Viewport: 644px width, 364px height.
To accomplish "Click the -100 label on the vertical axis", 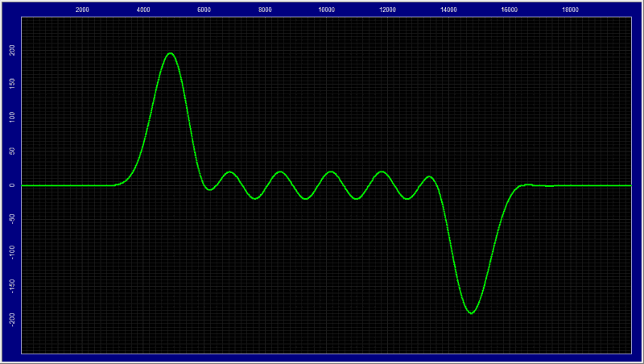I will pos(12,252).
